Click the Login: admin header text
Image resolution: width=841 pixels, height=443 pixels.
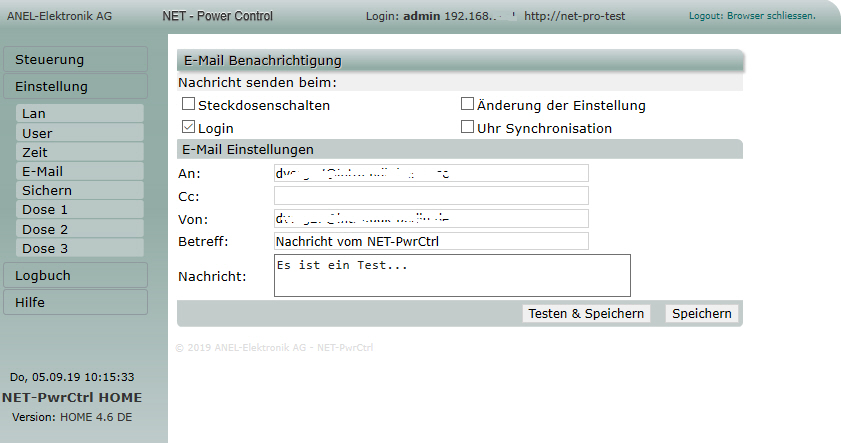pyautogui.click(x=404, y=16)
